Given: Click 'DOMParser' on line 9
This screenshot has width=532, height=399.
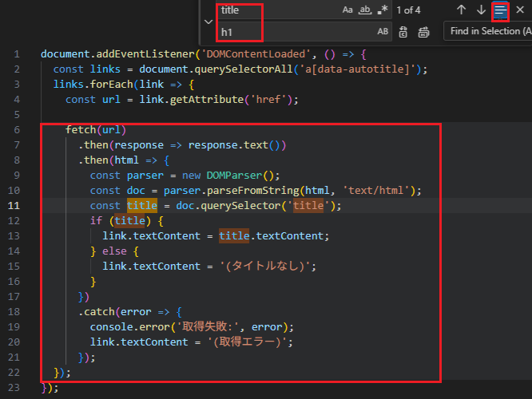Looking at the screenshot, I should pyautogui.click(x=234, y=176).
